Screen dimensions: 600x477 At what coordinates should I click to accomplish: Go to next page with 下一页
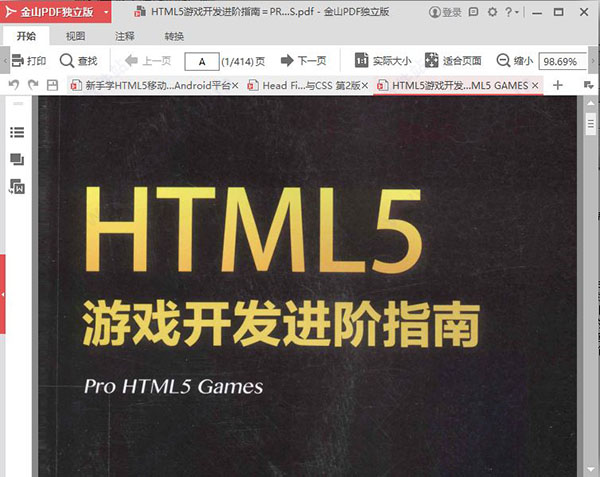coord(303,60)
